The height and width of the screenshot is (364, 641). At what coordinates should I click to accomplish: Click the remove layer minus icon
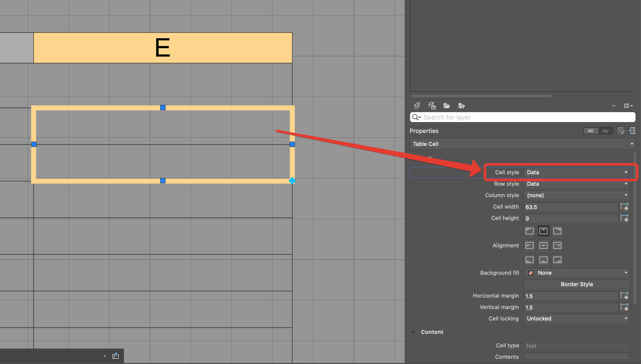[613, 106]
